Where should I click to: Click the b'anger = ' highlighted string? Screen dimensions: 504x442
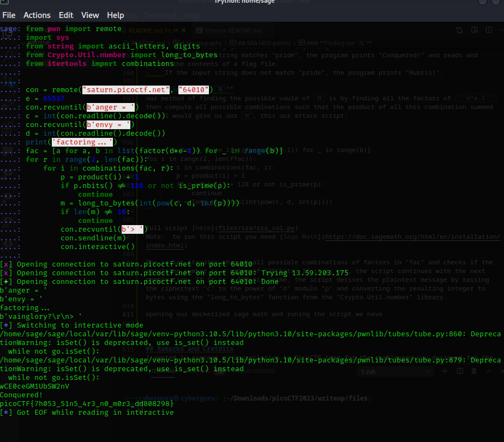coord(111,107)
